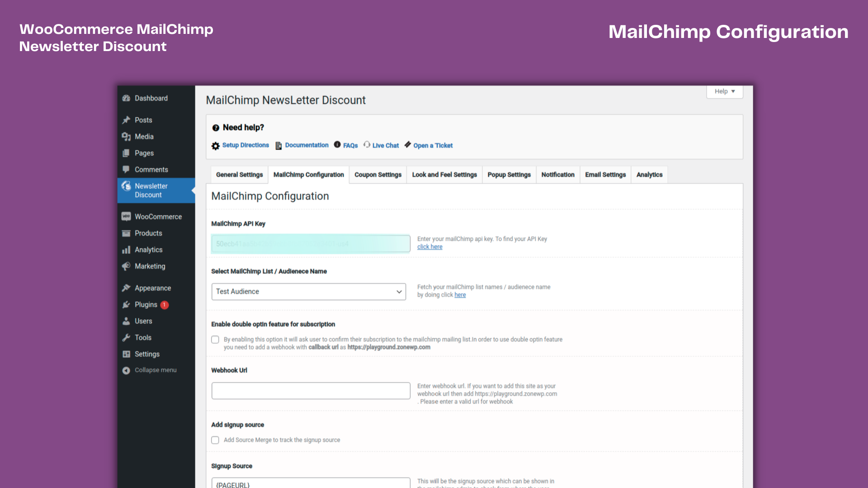Image resolution: width=868 pixels, height=488 pixels.
Task: Collapse the admin sidebar menu
Action: click(x=150, y=370)
